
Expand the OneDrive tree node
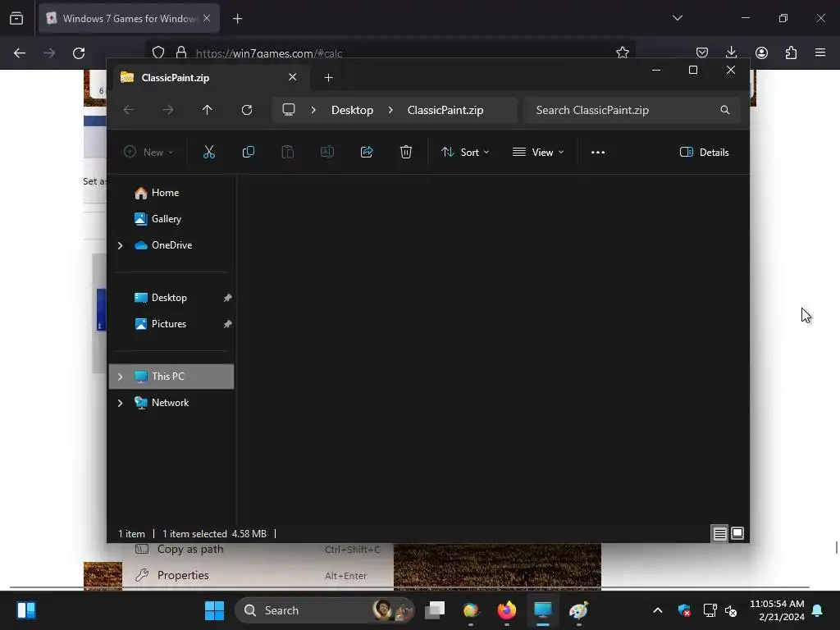click(120, 245)
